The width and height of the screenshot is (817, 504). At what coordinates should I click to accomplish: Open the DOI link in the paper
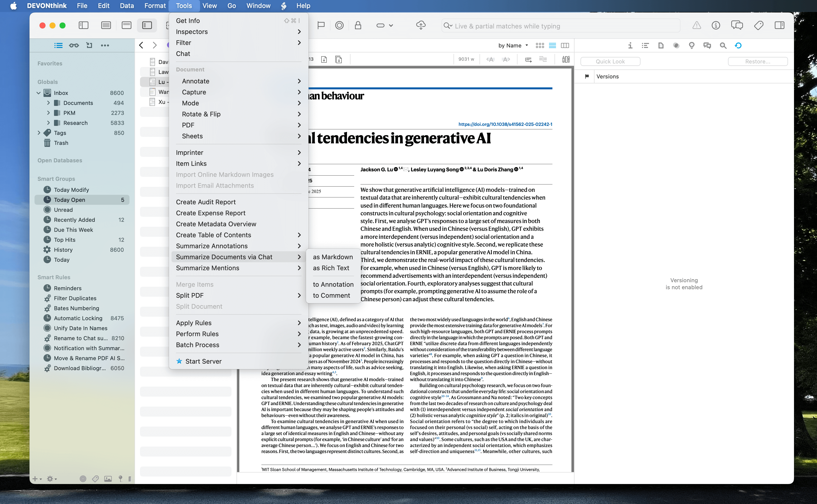(504, 124)
